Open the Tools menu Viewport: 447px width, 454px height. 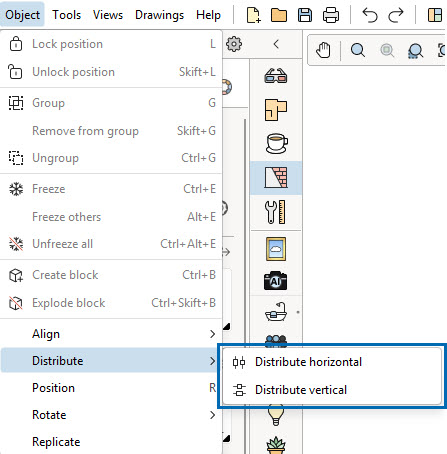tap(67, 15)
